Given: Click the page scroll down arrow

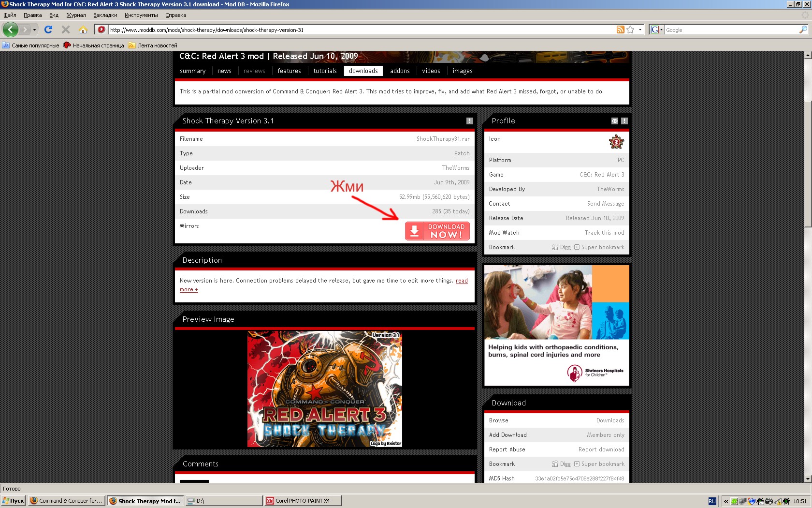Looking at the screenshot, I should [x=808, y=478].
